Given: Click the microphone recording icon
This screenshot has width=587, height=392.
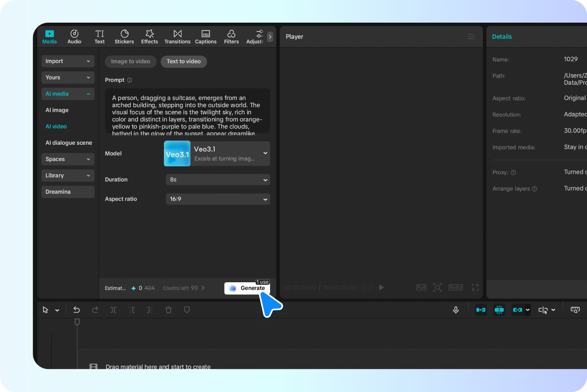Looking at the screenshot, I should pos(455,310).
